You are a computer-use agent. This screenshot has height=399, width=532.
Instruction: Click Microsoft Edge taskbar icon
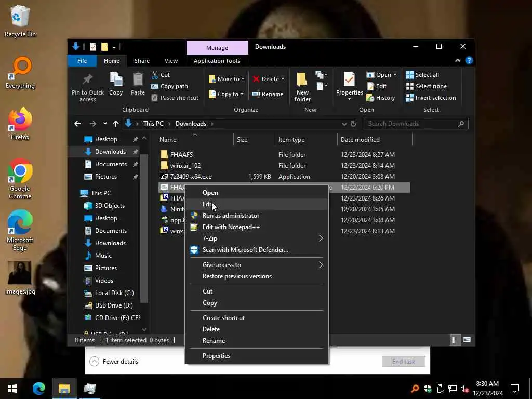click(38, 389)
